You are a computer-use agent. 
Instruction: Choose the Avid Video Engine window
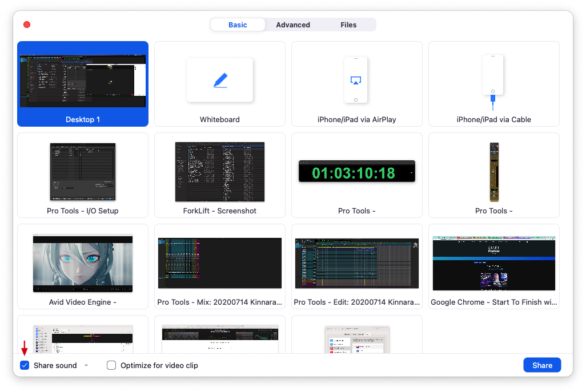pyautogui.click(x=83, y=263)
